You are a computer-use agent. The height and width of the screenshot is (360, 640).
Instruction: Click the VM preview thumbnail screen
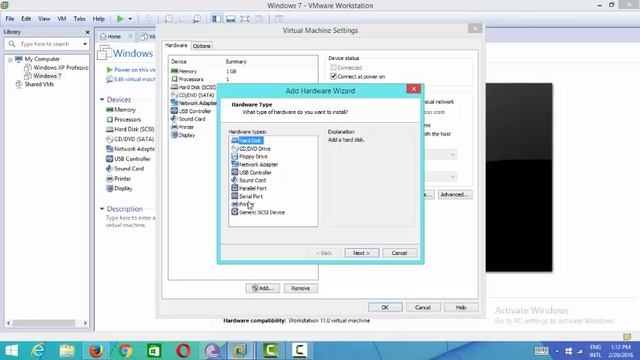[x=519, y=178]
